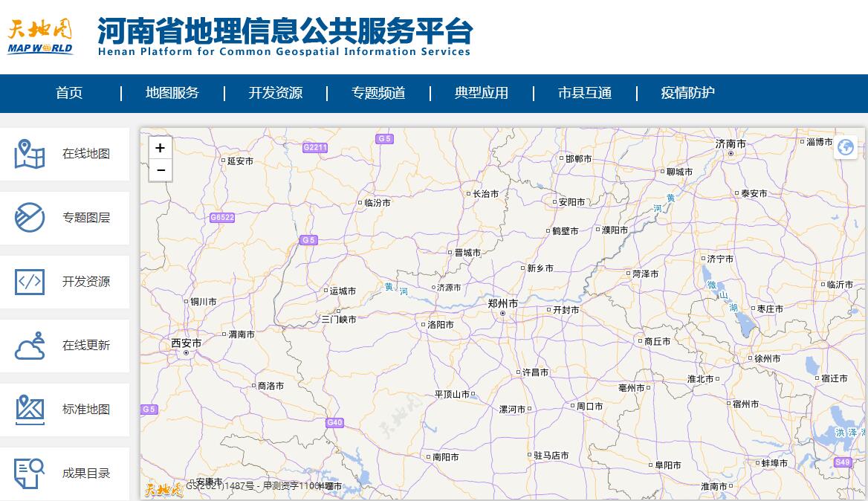This screenshot has width=868, height=501.
Task: Click the 在线更新 cloud icon
Action: (30, 346)
